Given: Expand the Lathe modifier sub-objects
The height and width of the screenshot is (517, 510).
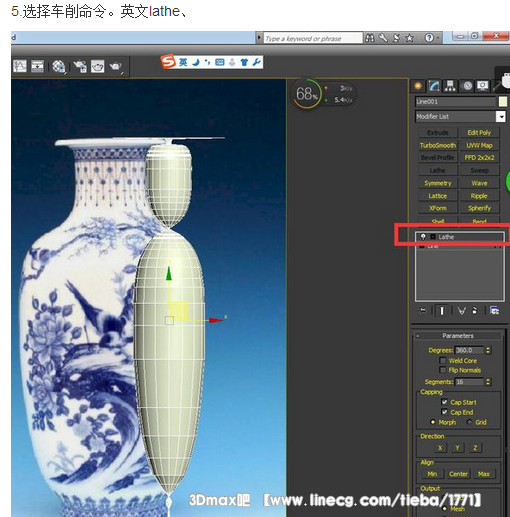Looking at the screenshot, I should click(433, 237).
